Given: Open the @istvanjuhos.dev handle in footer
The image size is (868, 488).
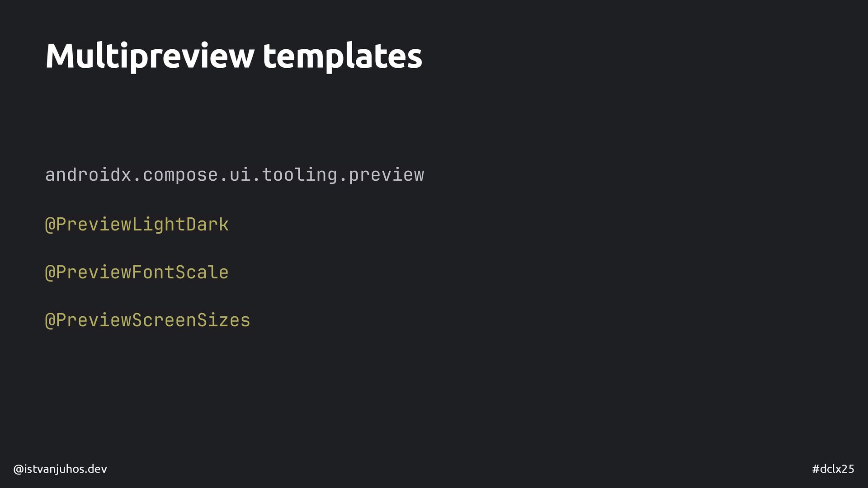Looking at the screenshot, I should (x=60, y=469).
